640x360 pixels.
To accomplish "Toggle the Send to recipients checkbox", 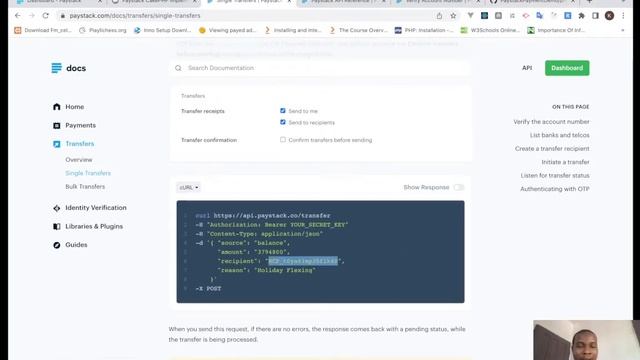I will pos(283,122).
